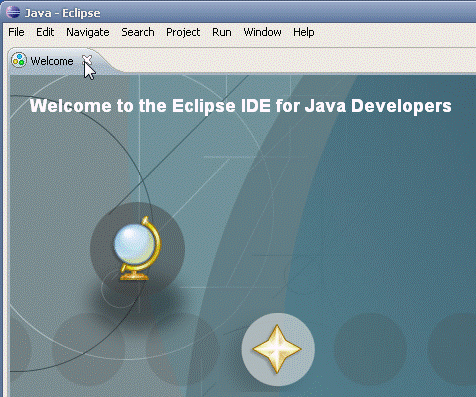Select the Welcome tab
Image resolution: width=476 pixels, height=397 pixels.
point(52,61)
